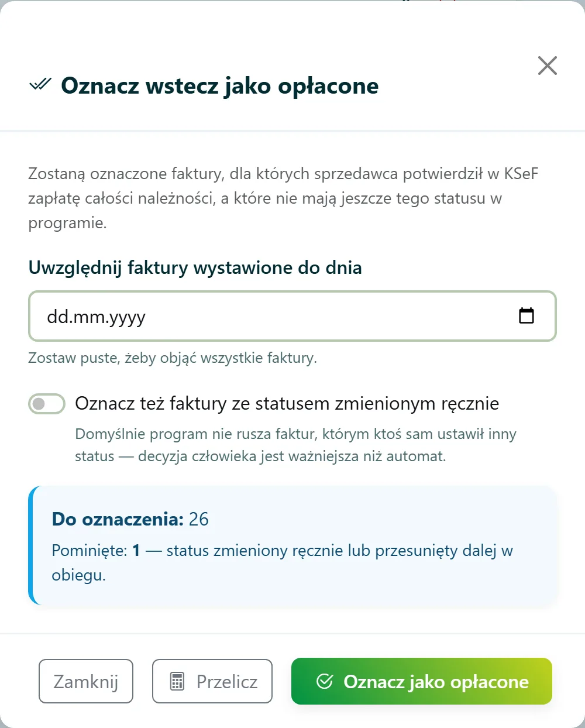Click the hint 'Zostaw puste, żeby objąć wszystkie faktury'

click(173, 358)
